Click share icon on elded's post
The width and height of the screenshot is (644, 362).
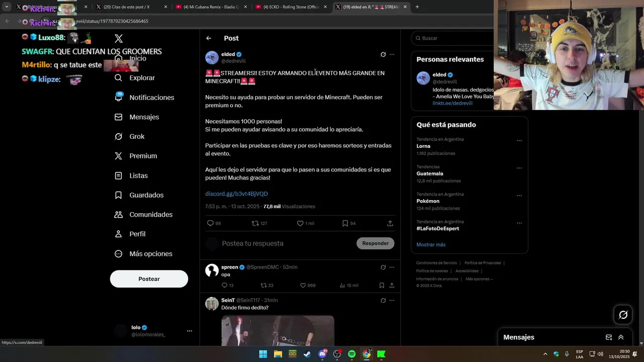[390, 223]
